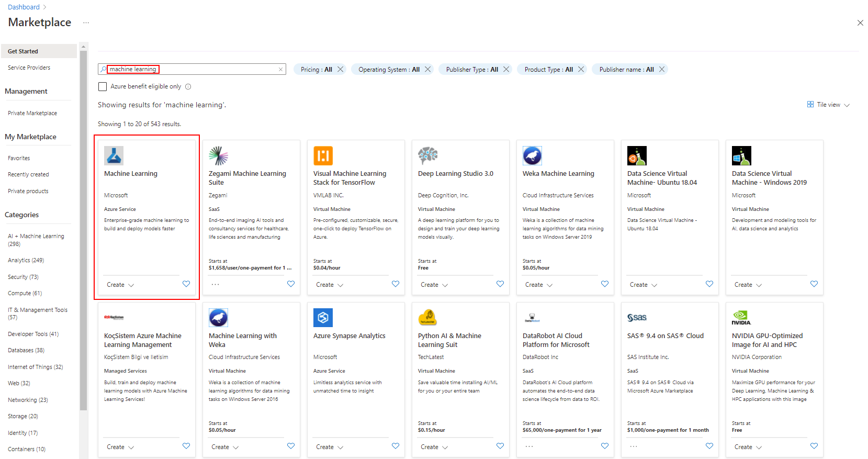Expand Create on Data Science VM Windows
Viewport: 868px width, 459px height.
point(748,285)
